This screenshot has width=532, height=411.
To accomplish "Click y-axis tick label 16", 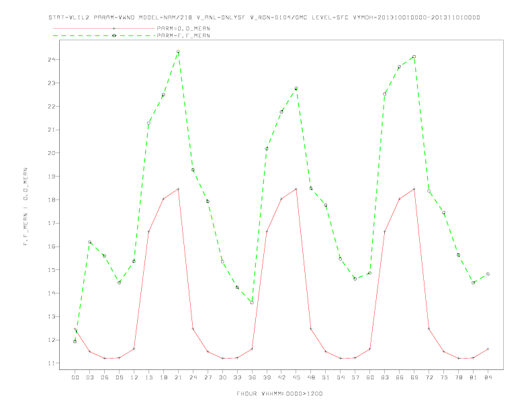I will [52, 246].
